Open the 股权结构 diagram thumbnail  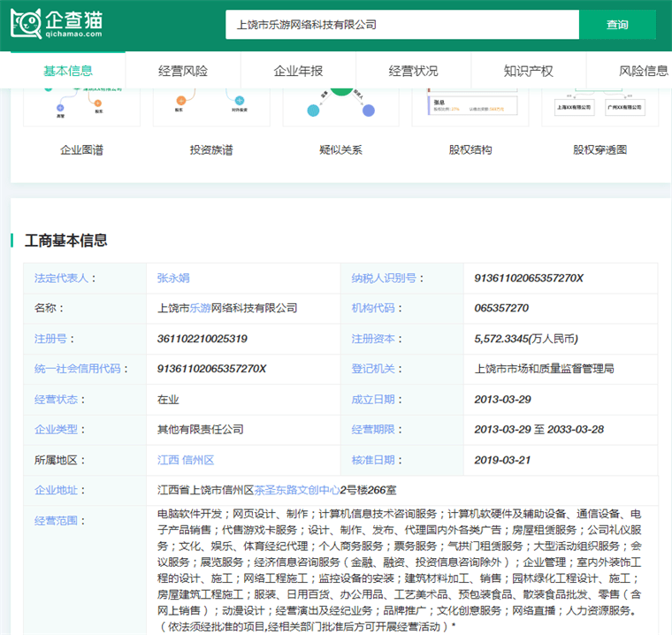(x=470, y=106)
